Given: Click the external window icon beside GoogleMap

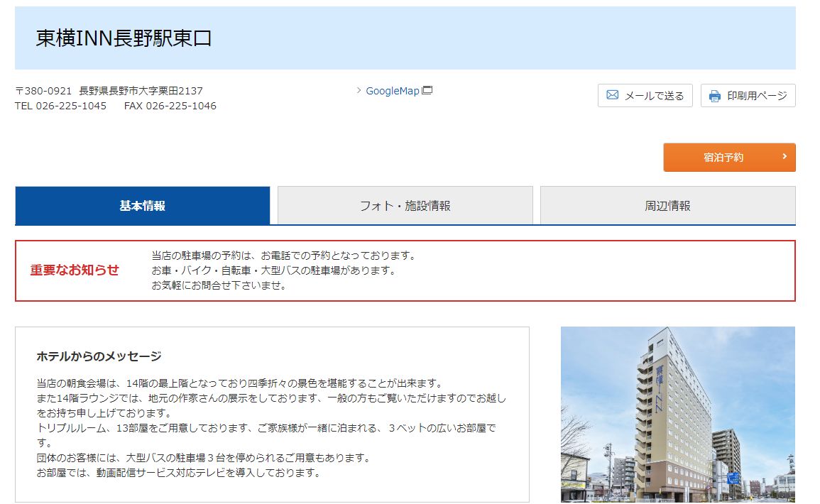Looking at the screenshot, I should [427, 90].
